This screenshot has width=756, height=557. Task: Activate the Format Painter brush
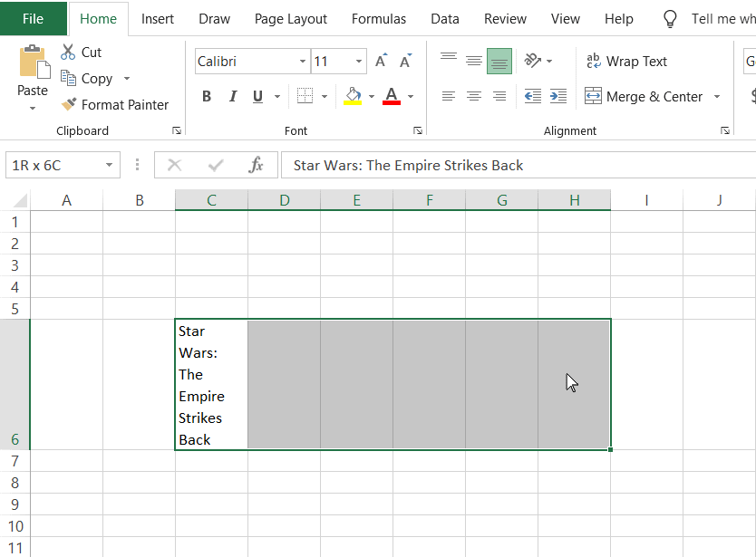[x=69, y=104]
